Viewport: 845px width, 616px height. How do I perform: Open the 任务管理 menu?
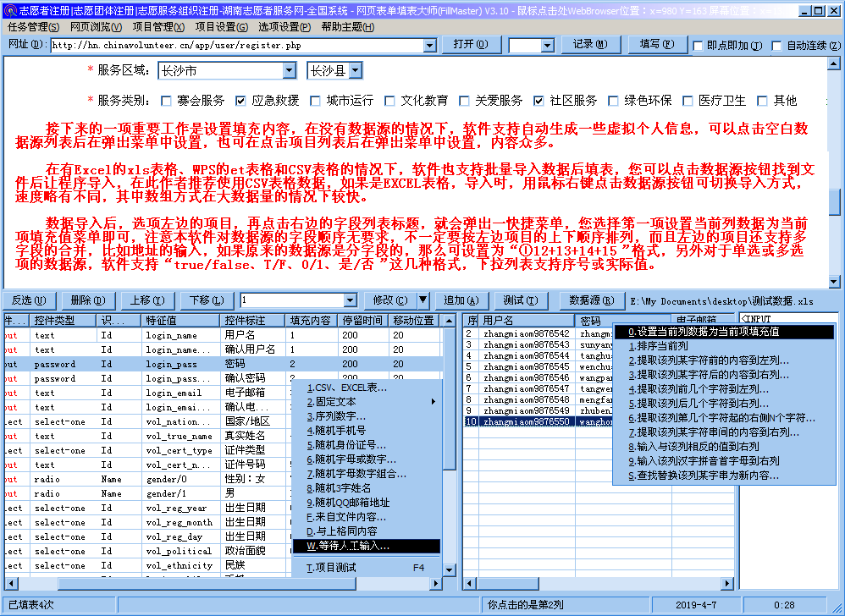click(x=33, y=27)
